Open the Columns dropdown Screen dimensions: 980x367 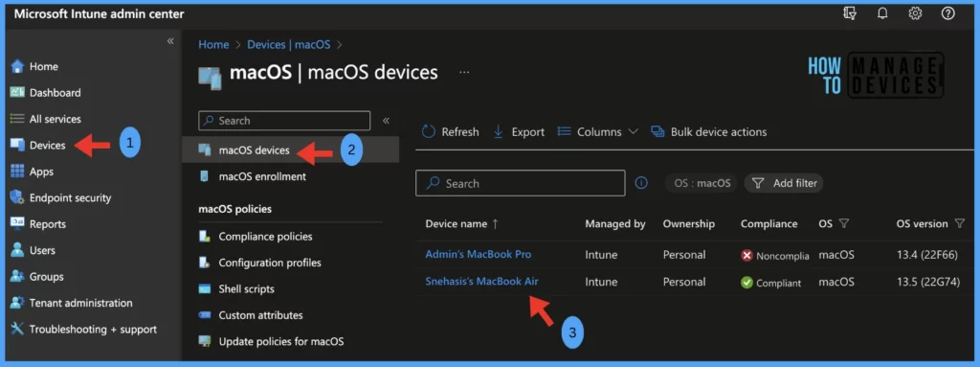pyautogui.click(x=597, y=131)
